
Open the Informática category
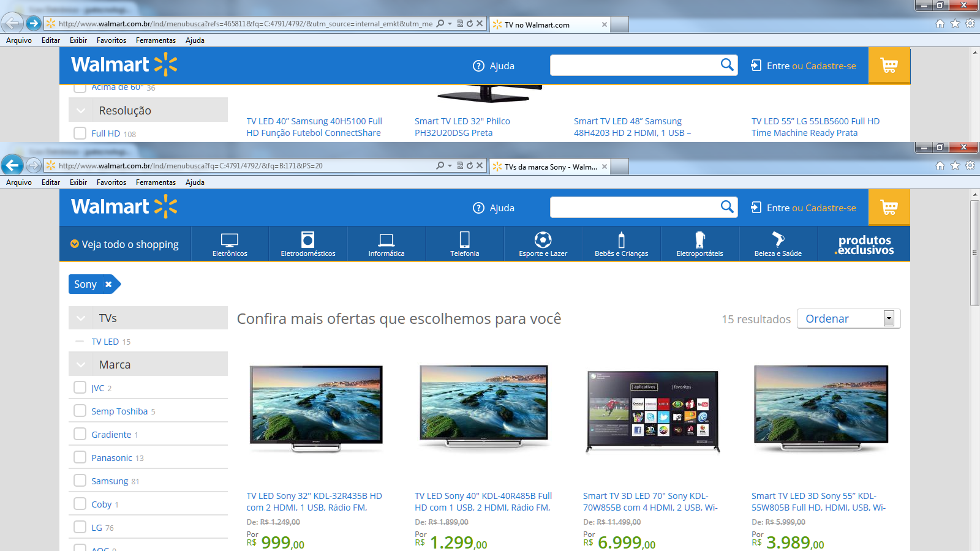point(386,244)
